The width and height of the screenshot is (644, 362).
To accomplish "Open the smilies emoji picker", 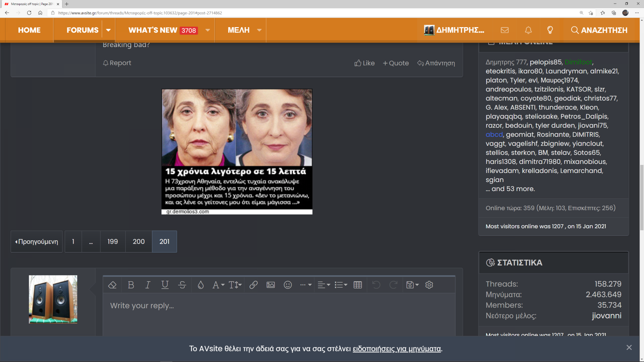I will click(x=288, y=285).
